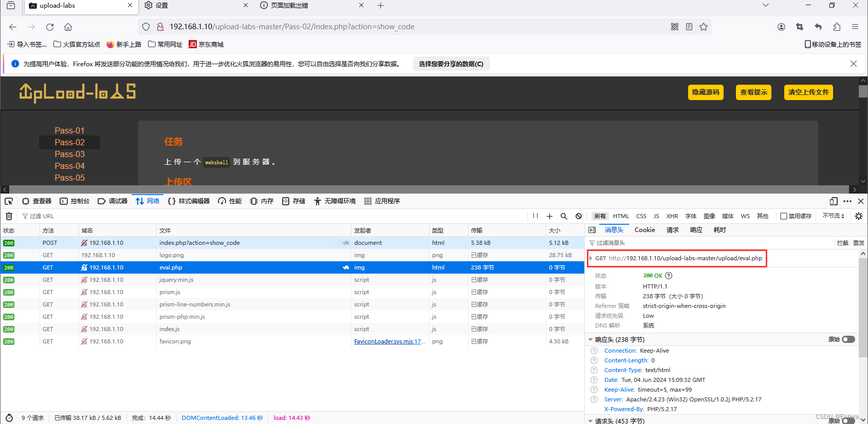Open the list all tabs dropdown
Screen dimensions: 868x424
coord(766,6)
